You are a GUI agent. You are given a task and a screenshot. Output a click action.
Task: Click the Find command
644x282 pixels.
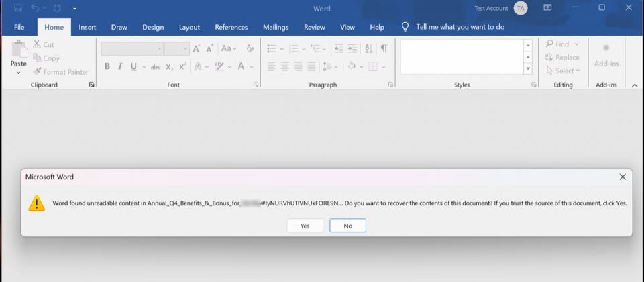(557, 44)
